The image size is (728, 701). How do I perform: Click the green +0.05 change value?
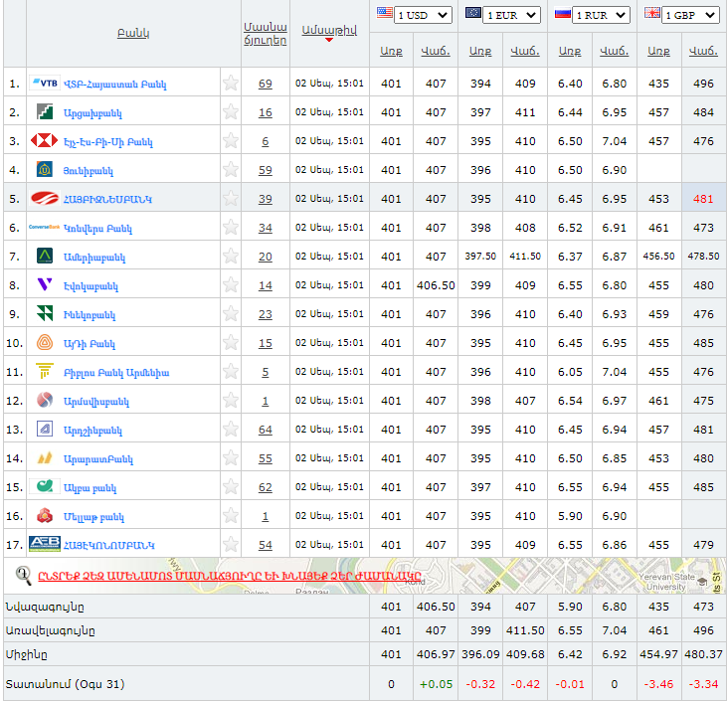tap(436, 684)
